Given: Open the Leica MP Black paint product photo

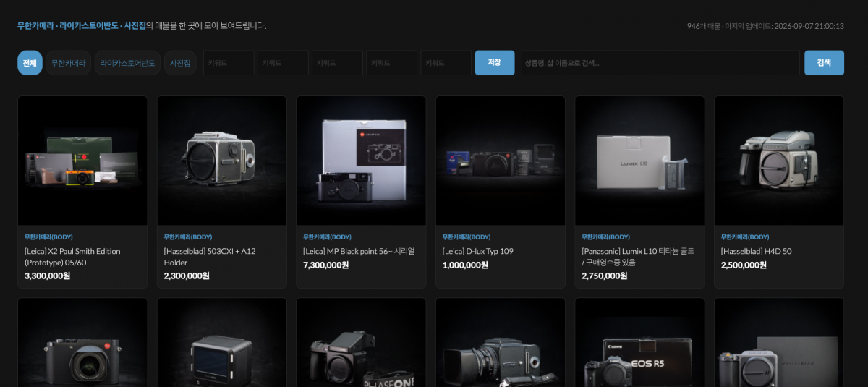Looking at the screenshot, I should coord(361,161).
